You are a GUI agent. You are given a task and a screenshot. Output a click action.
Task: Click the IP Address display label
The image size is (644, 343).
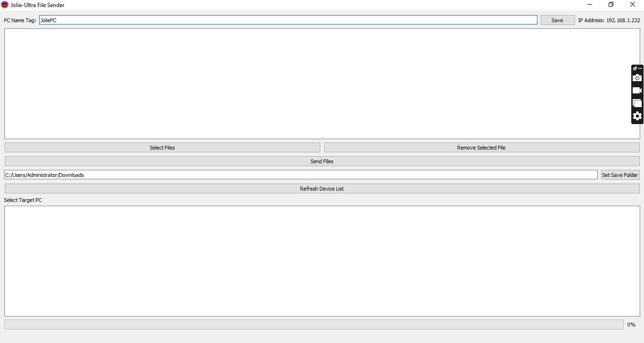609,20
